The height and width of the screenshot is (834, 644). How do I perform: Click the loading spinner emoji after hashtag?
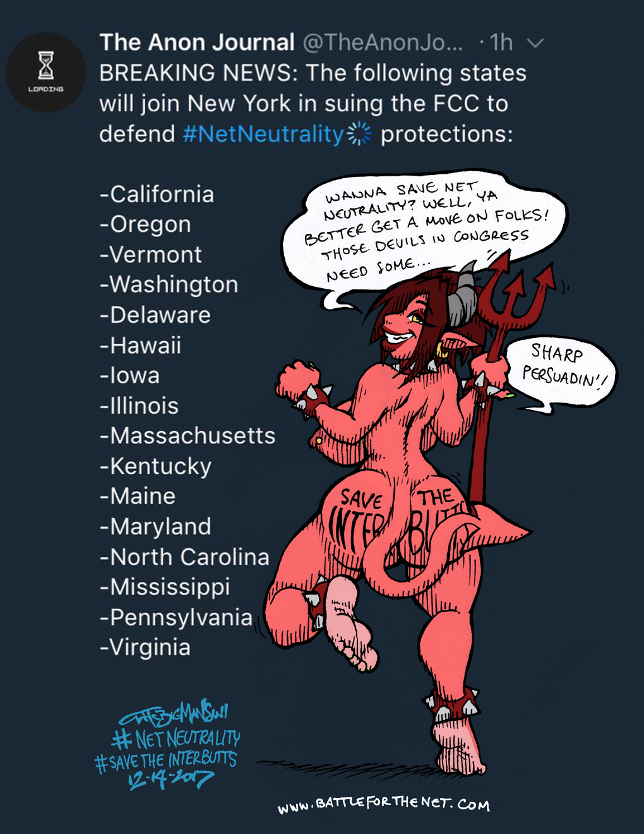360,134
